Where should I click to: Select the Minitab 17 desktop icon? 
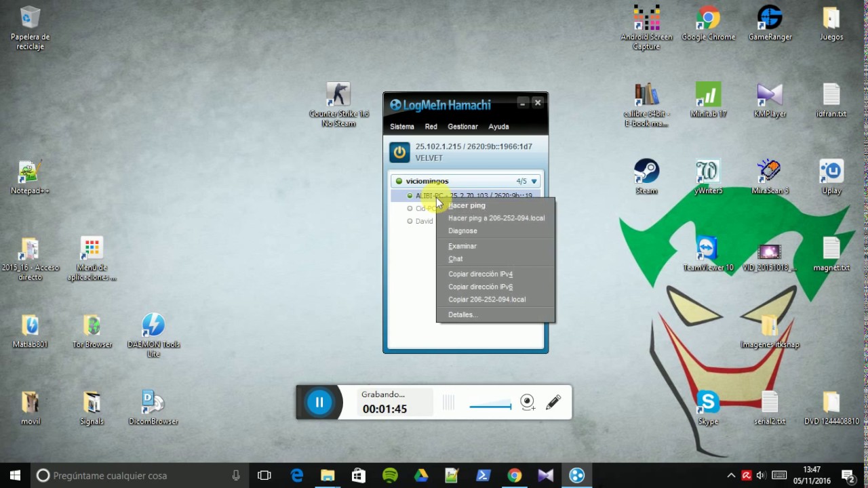coord(708,100)
